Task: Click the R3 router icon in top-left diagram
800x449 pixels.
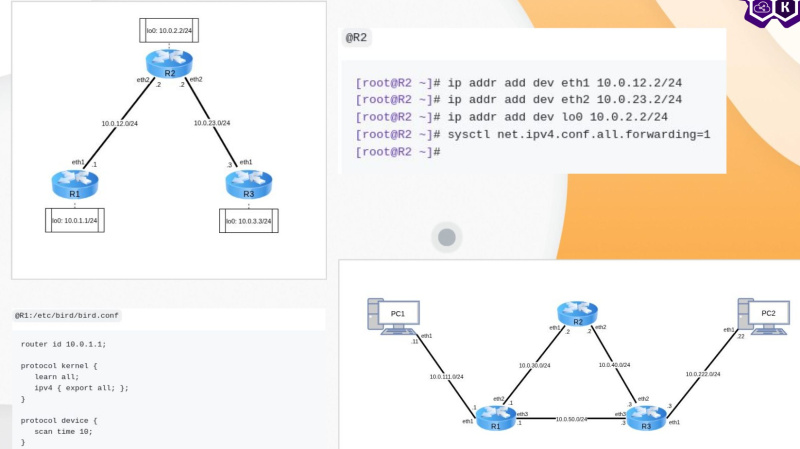Action: click(x=246, y=184)
